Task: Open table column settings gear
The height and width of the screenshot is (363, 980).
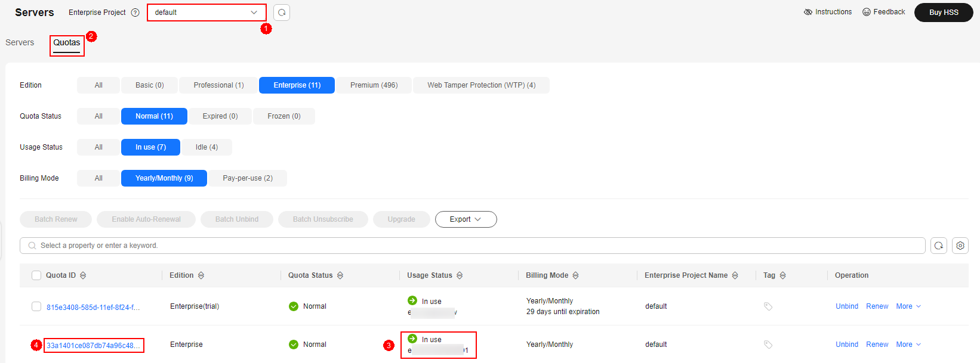Action: click(x=960, y=246)
